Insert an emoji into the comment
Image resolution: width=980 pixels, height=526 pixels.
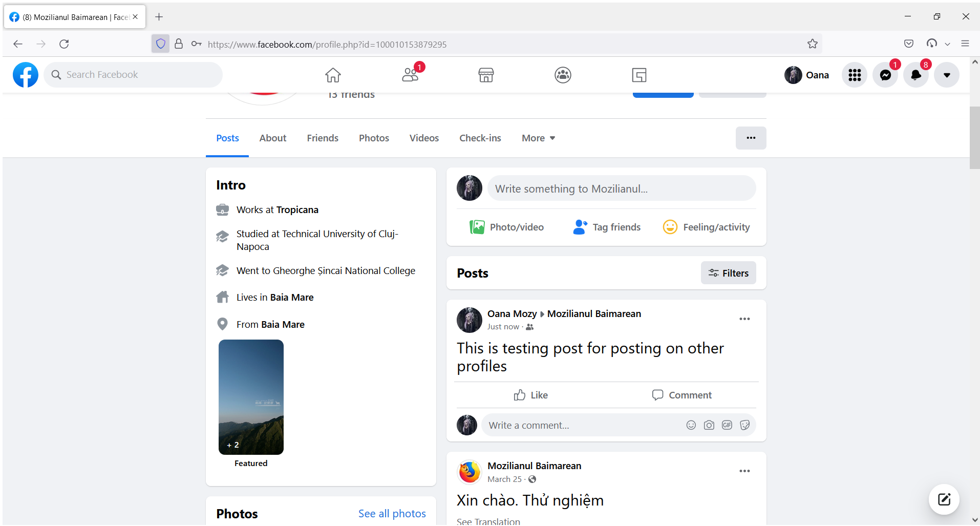point(691,425)
